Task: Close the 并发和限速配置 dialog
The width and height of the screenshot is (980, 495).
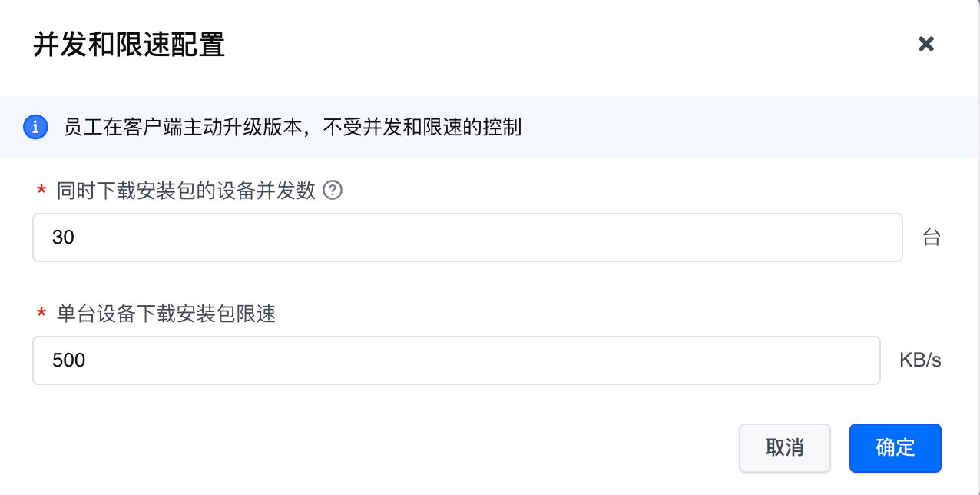Action: 926,44
